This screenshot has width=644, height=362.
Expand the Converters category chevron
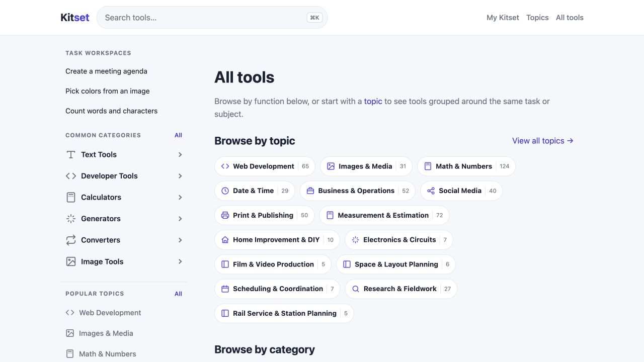click(x=180, y=240)
